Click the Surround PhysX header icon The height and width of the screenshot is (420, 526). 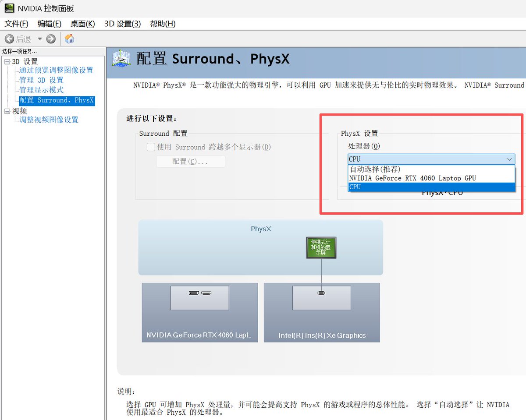coord(121,58)
